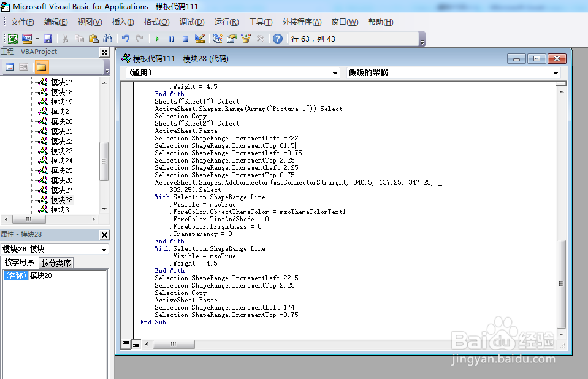Select 模块2 in project tree
The height and width of the screenshot is (379, 588).
click(x=59, y=112)
